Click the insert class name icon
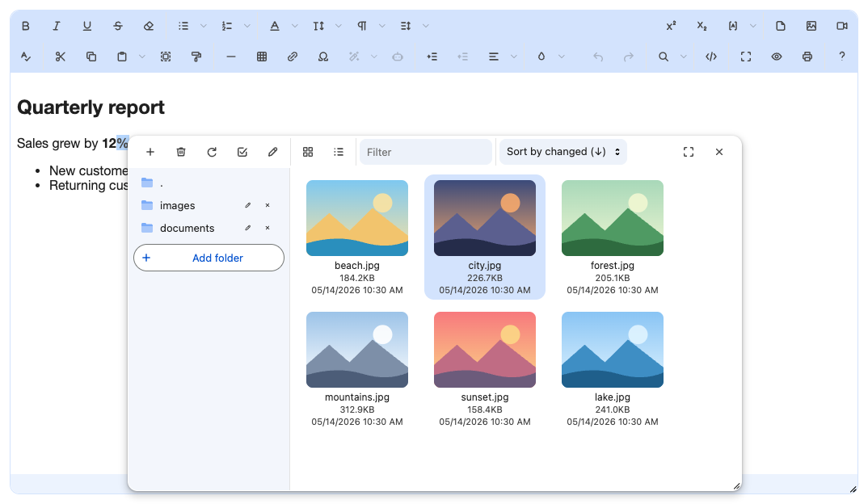The image size is (868, 504). [x=733, y=26]
